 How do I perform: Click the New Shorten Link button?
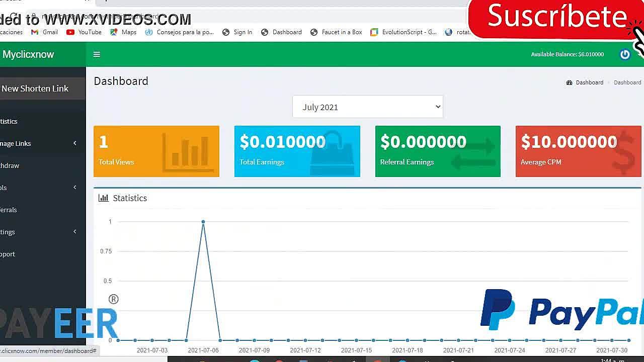[x=42, y=88]
